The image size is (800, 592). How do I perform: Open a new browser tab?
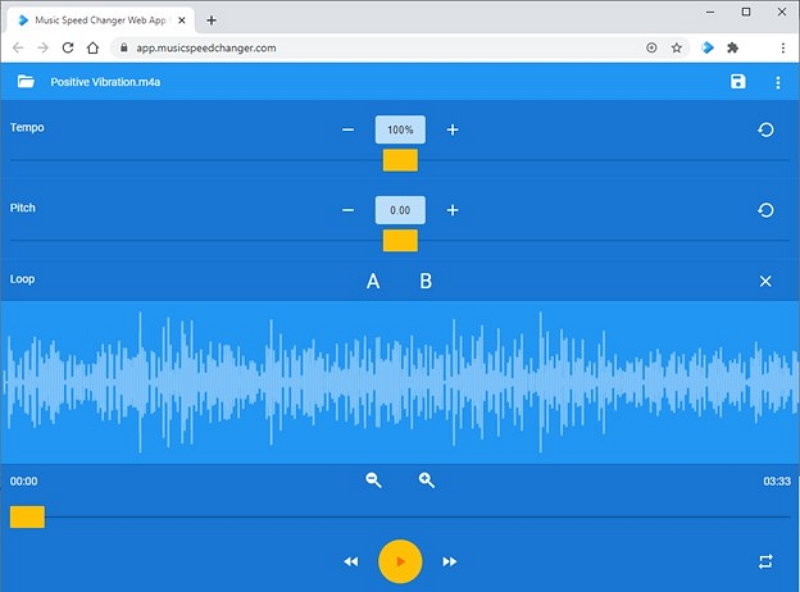(210, 18)
